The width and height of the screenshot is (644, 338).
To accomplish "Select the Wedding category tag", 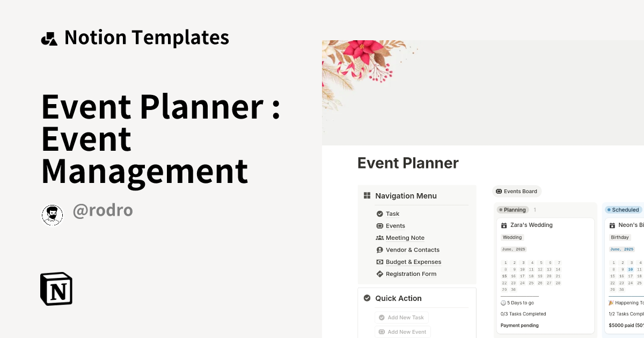I will [x=512, y=237].
